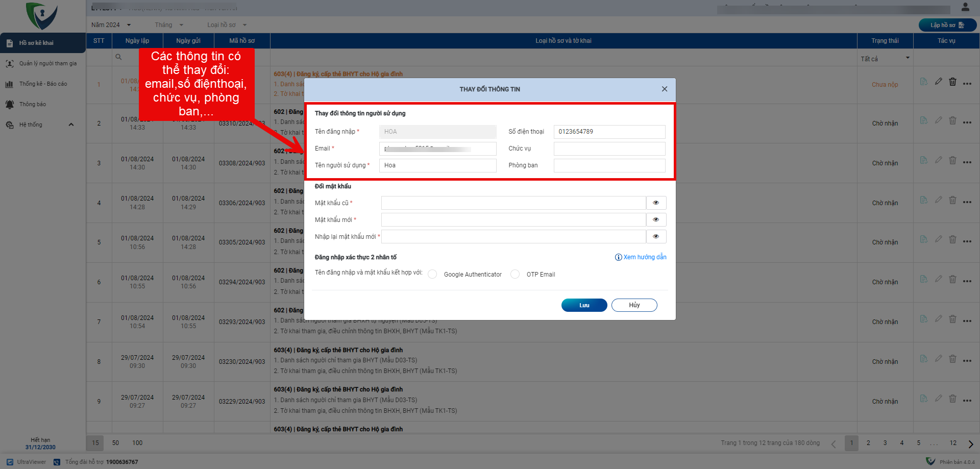Click the pencil edit icon in row 1

tap(938, 82)
